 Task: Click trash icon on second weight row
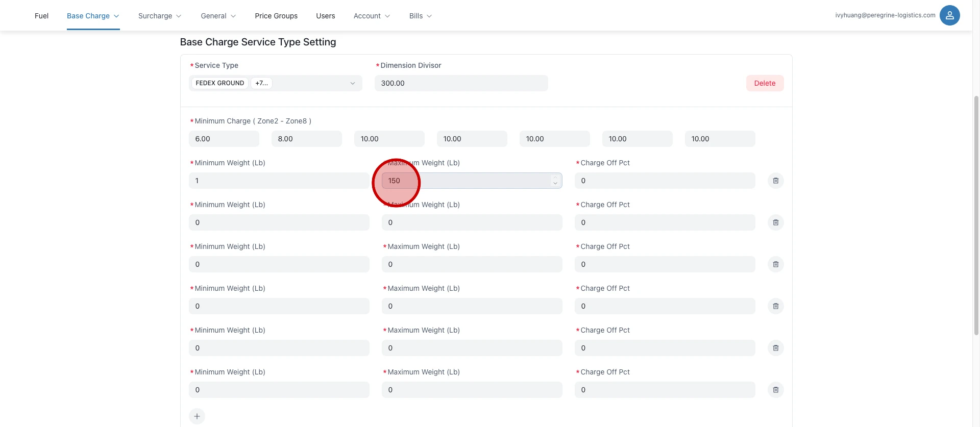pyautogui.click(x=775, y=222)
